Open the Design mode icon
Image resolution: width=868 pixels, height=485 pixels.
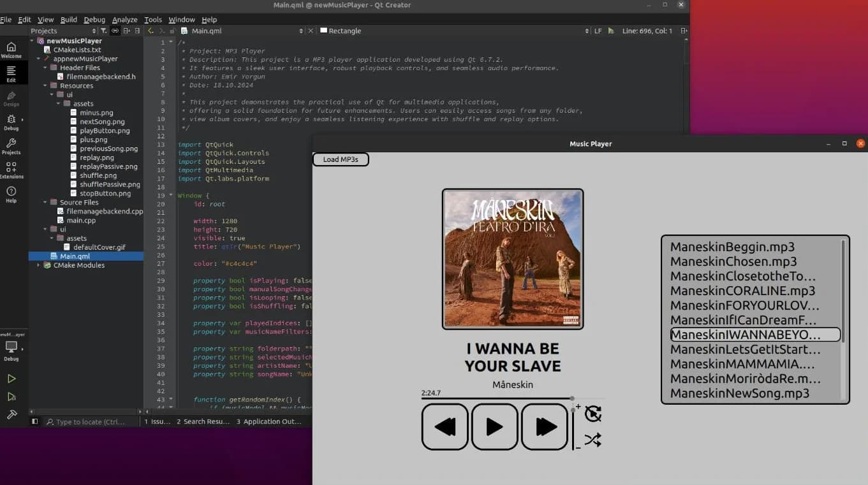click(11, 99)
